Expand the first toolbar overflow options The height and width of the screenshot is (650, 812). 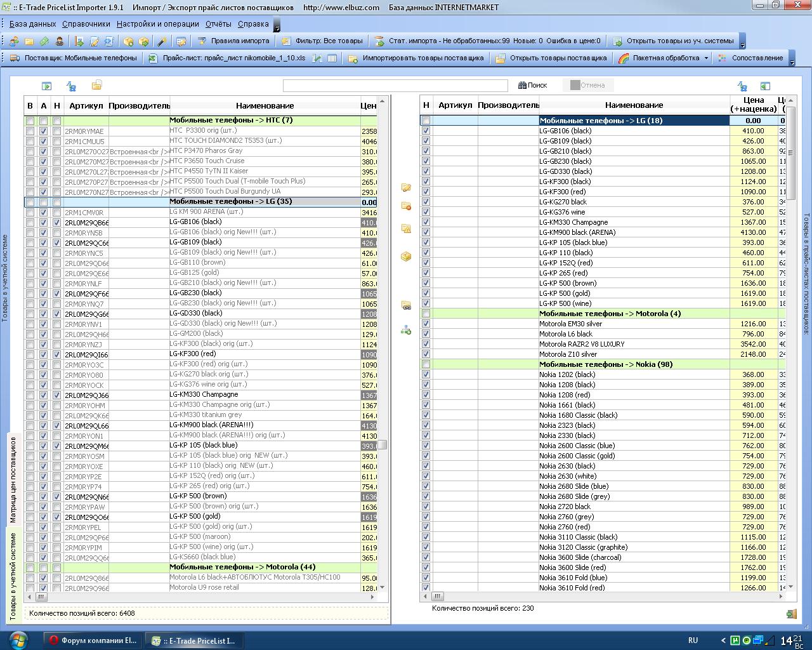[x=743, y=41]
